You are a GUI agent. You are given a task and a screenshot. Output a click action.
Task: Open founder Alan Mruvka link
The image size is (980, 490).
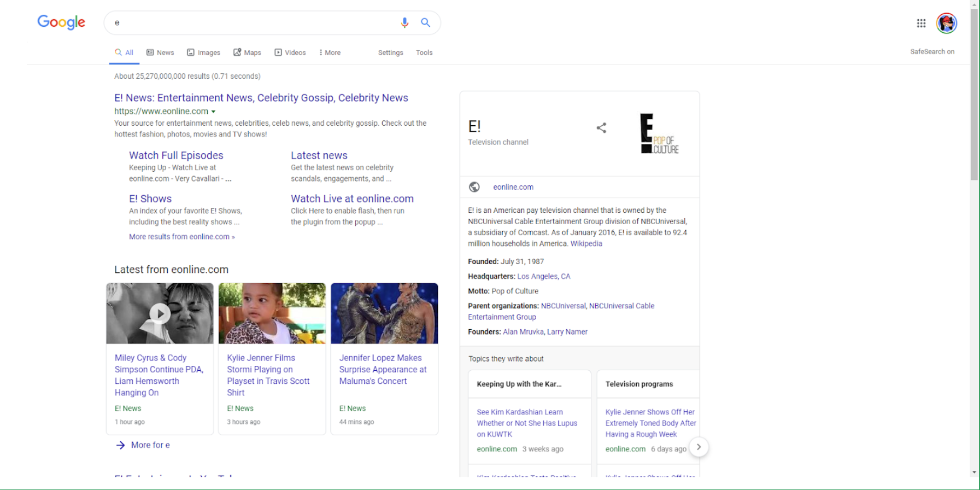(523, 332)
